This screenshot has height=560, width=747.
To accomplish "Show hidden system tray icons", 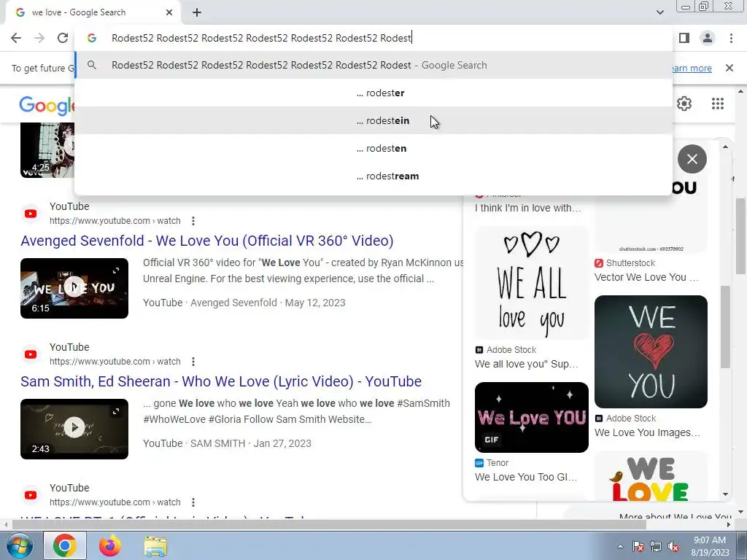I will 620,546.
